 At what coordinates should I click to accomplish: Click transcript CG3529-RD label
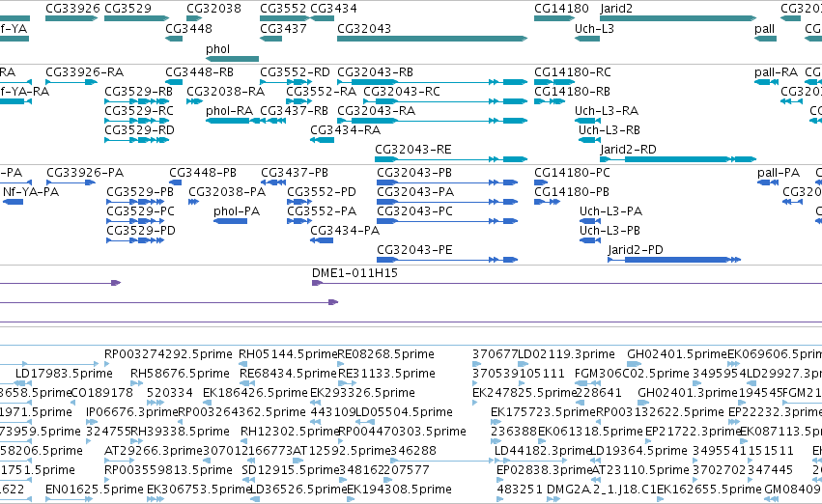[139, 130]
